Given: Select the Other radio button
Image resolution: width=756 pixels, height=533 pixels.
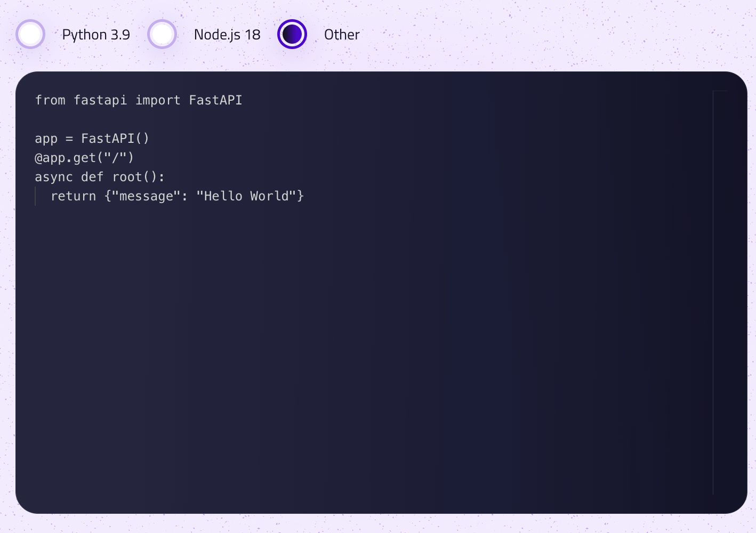Looking at the screenshot, I should tap(292, 34).
